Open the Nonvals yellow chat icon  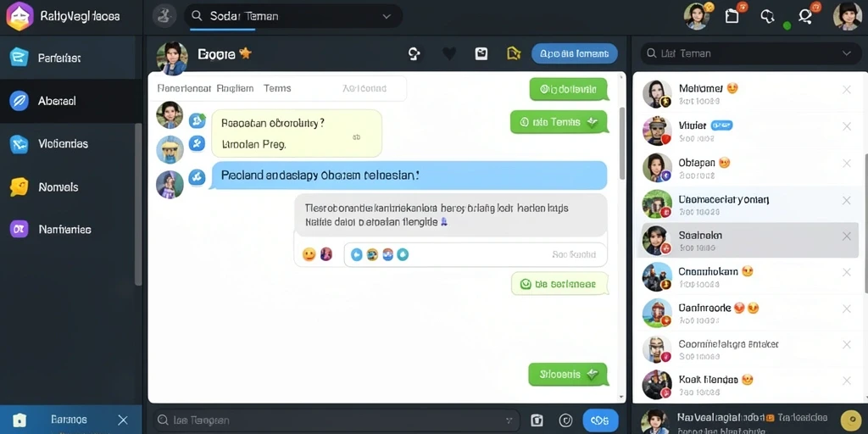tap(19, 187)
